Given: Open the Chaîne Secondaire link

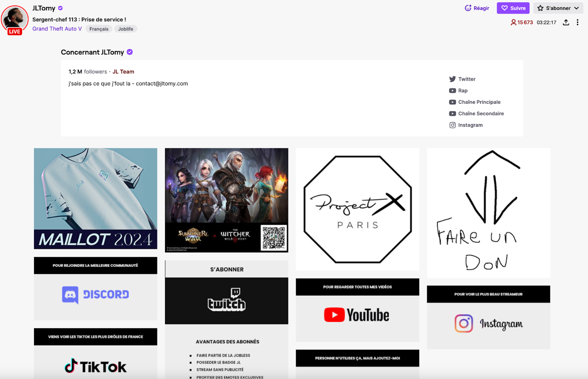Looking at the screenshot, I should tap(476, 114).
